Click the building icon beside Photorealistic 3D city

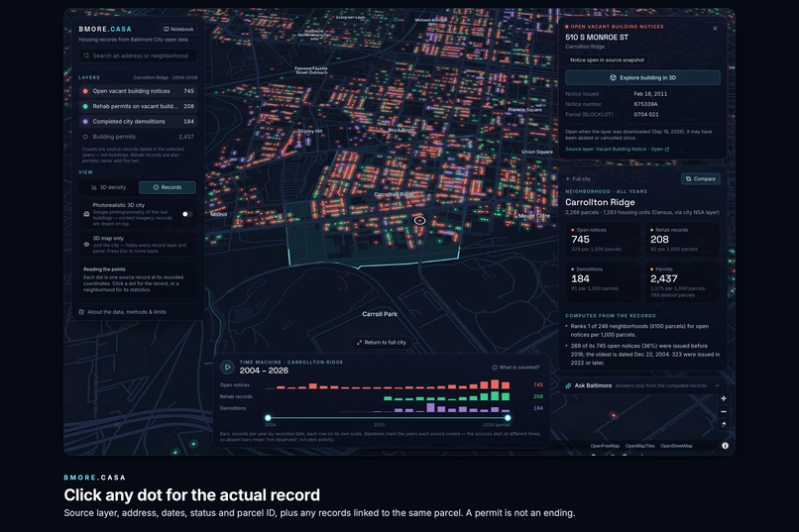point(86,214)
